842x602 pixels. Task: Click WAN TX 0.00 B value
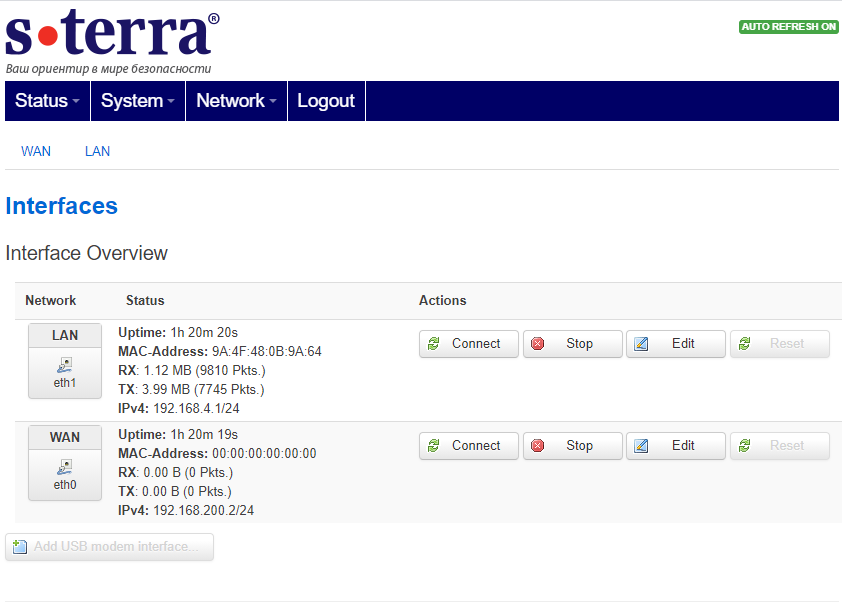point(186,491)
